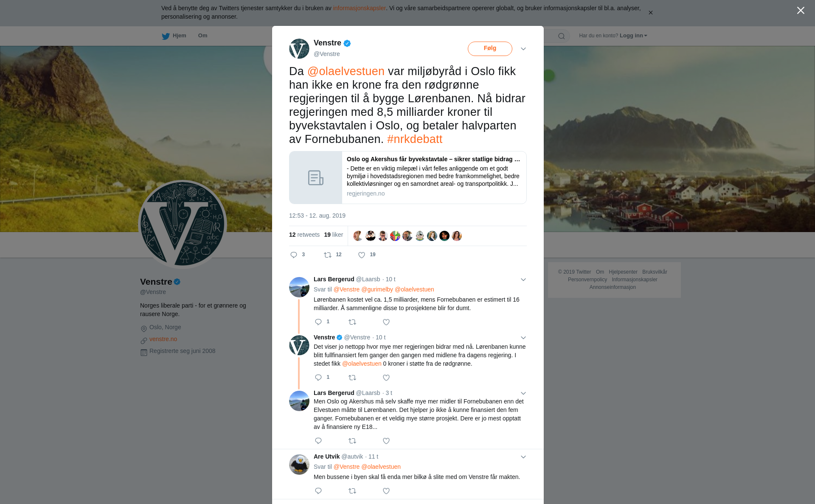The width and height of the screenshot is (815, 504).
Task: Open the Om menu item
Action: (202, 36)
